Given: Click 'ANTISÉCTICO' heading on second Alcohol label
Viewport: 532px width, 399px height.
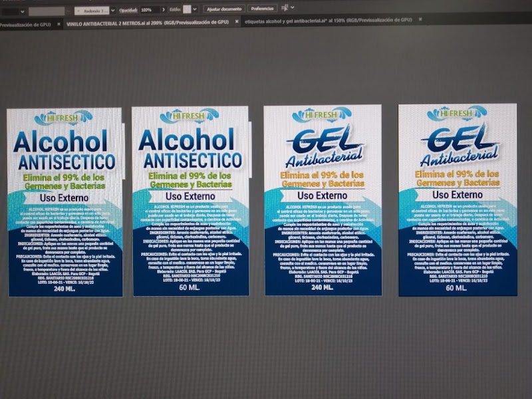Looking at the screenshot, I should 192,160.
